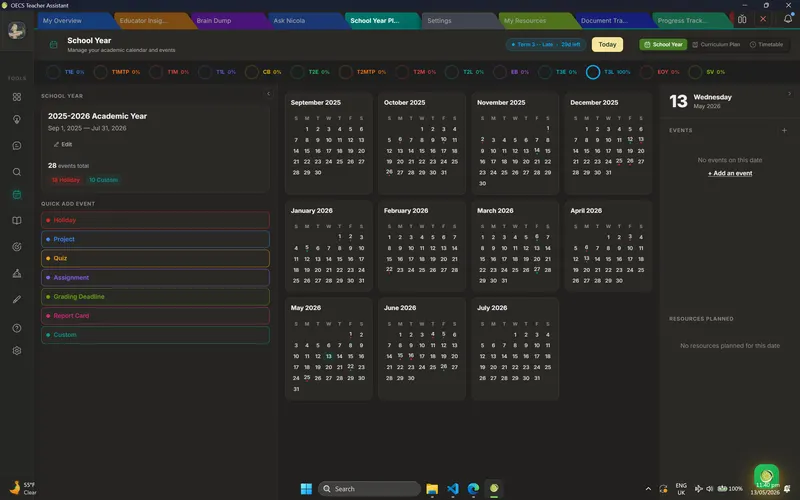Select the CB 0% progress ring
This screenshot has height=500, width=800.
(x=251, y=72)
